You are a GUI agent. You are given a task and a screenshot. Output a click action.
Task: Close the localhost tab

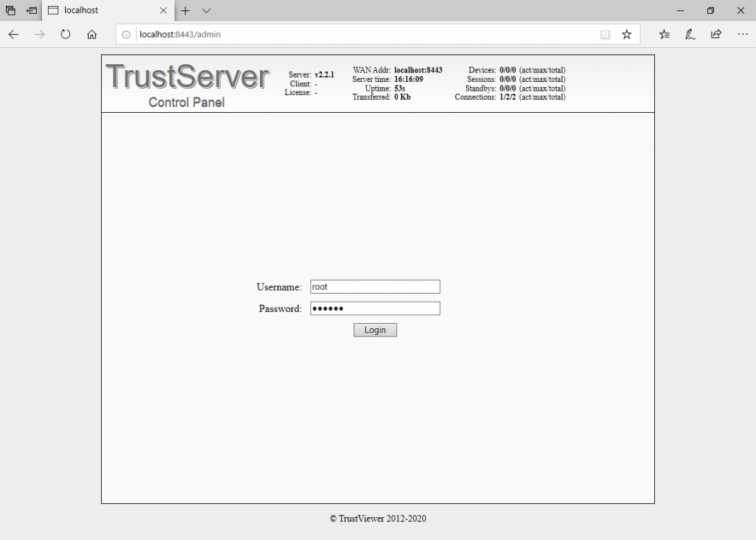(x=163, y=10)
